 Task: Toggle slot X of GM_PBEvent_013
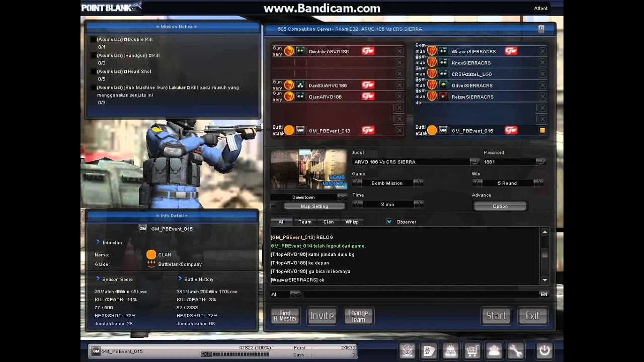tap(399, 130)
